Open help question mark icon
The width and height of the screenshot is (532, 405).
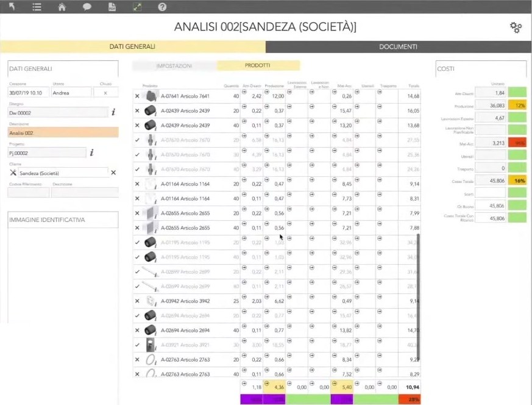162,7
